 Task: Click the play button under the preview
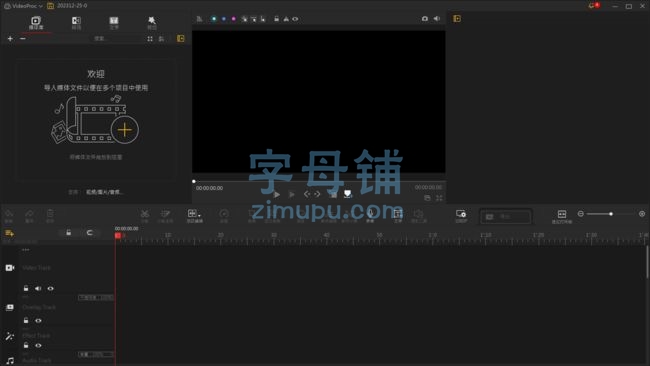tap(276, 194)
